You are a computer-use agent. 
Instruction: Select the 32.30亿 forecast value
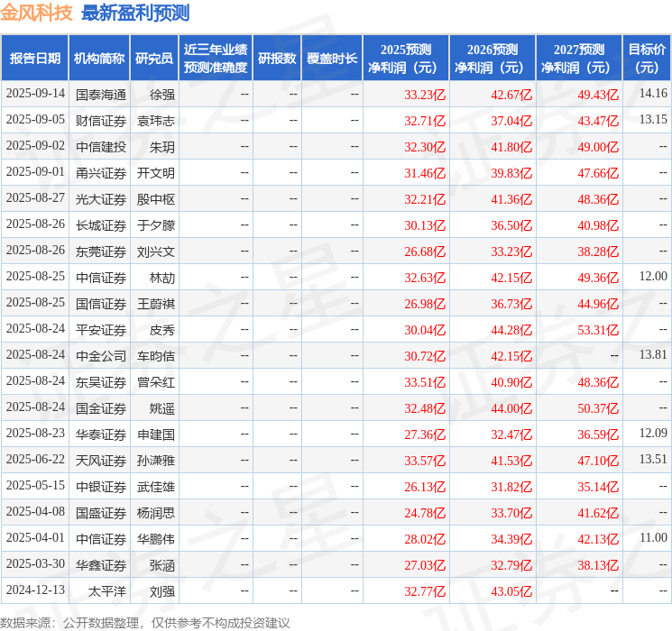click(x=425, y=147)
